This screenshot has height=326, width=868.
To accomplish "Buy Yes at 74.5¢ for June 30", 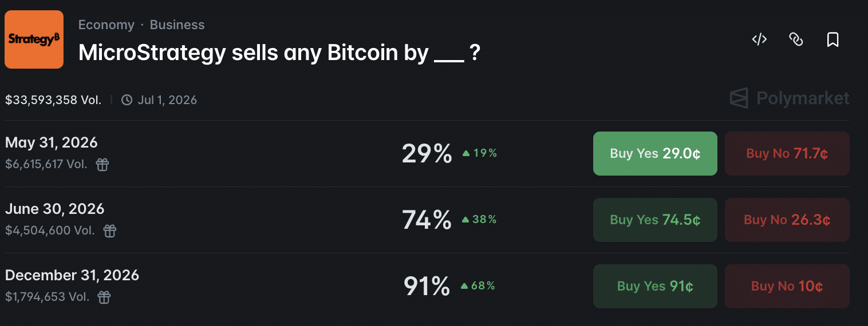I will coord(655,220).
